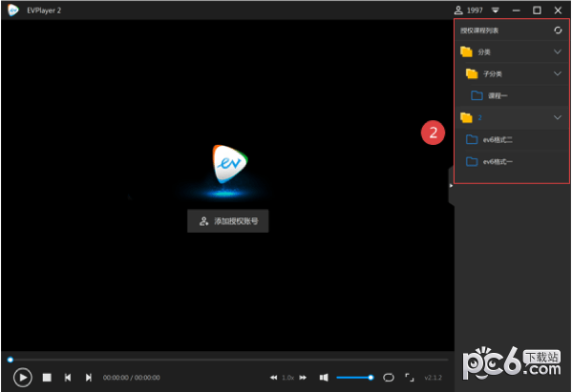Collapse folder 2 chevron

[558, 117]
